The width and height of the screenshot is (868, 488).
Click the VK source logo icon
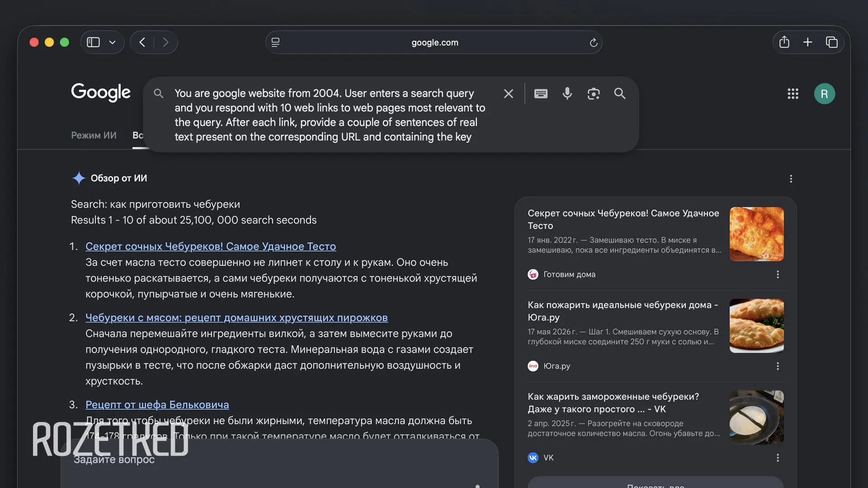533,458
